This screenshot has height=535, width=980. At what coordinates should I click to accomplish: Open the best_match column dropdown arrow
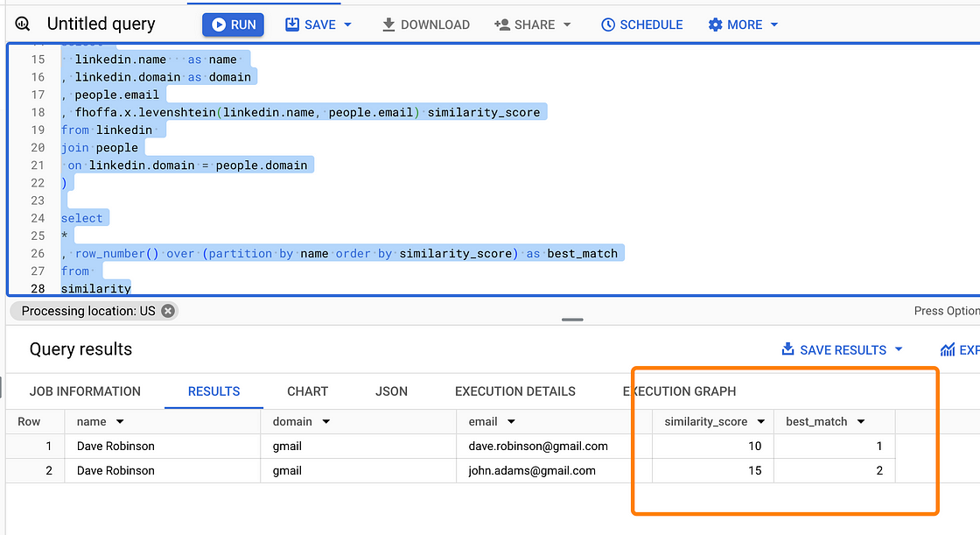(861, 422)
